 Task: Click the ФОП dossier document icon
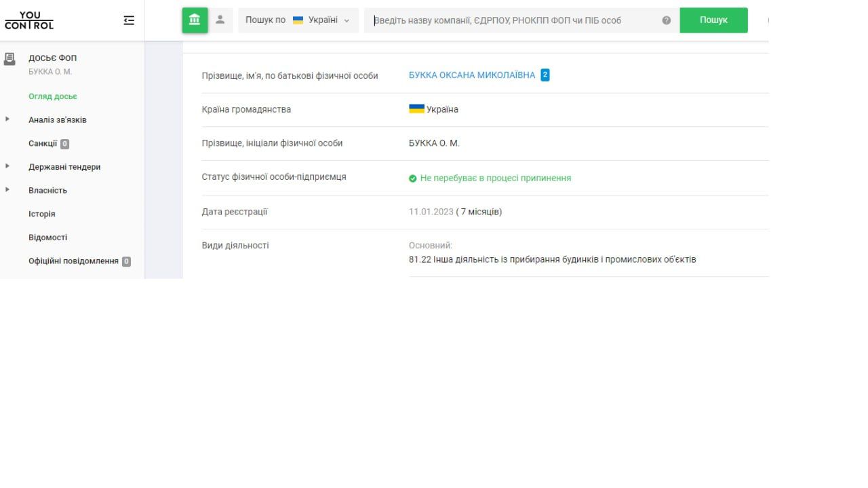point(9,59)
